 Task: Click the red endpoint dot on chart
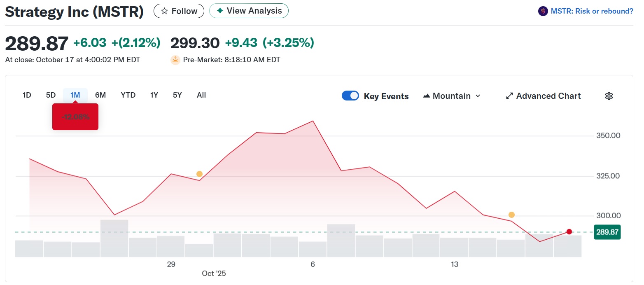pyautogui.click(x=569, y=232)
